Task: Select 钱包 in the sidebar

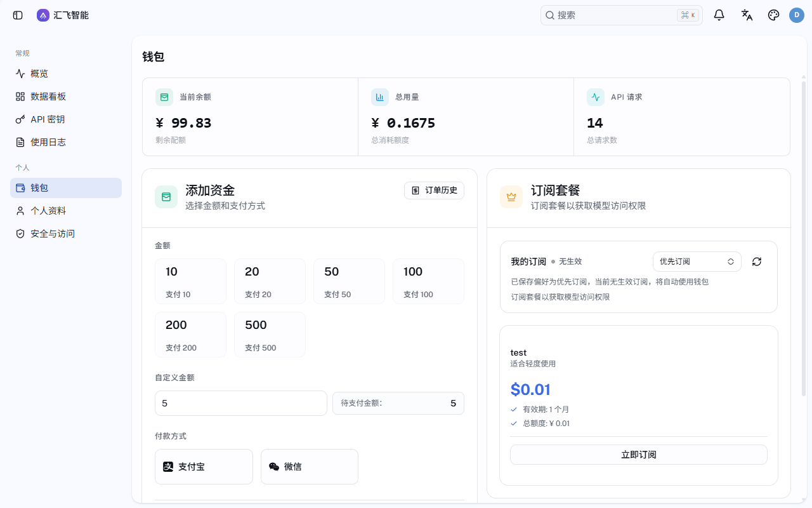Action: (66, 188)
